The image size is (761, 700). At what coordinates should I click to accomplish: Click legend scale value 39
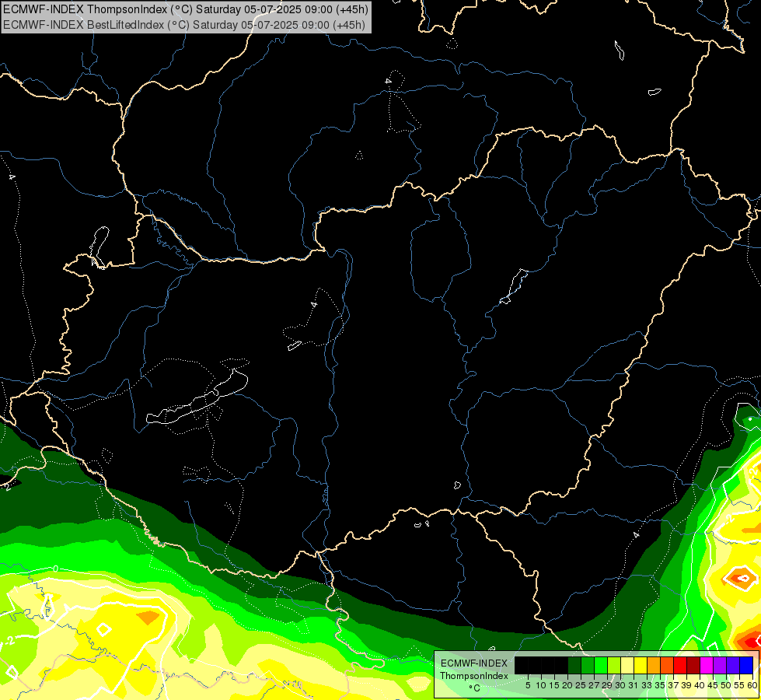pos(686,685)
